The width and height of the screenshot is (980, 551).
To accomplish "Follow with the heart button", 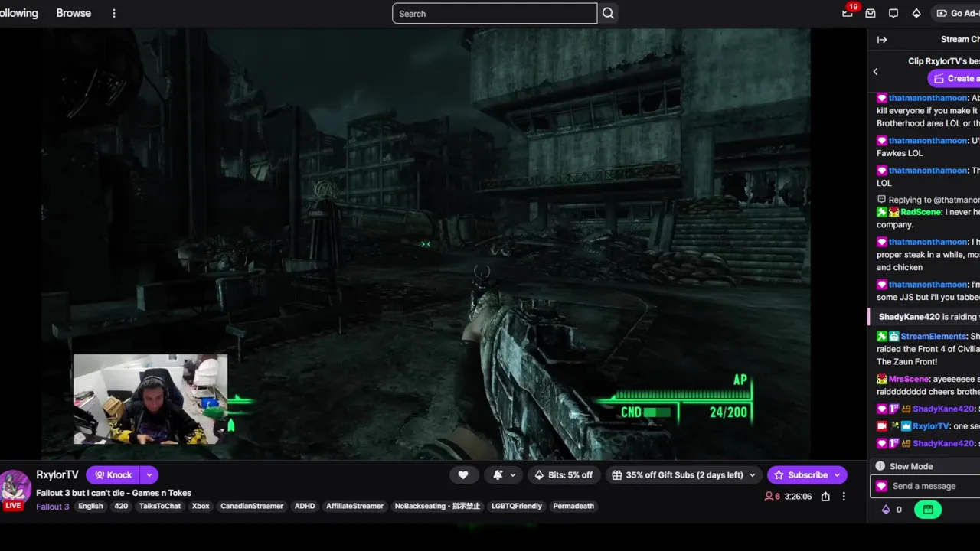I will 463,474.
